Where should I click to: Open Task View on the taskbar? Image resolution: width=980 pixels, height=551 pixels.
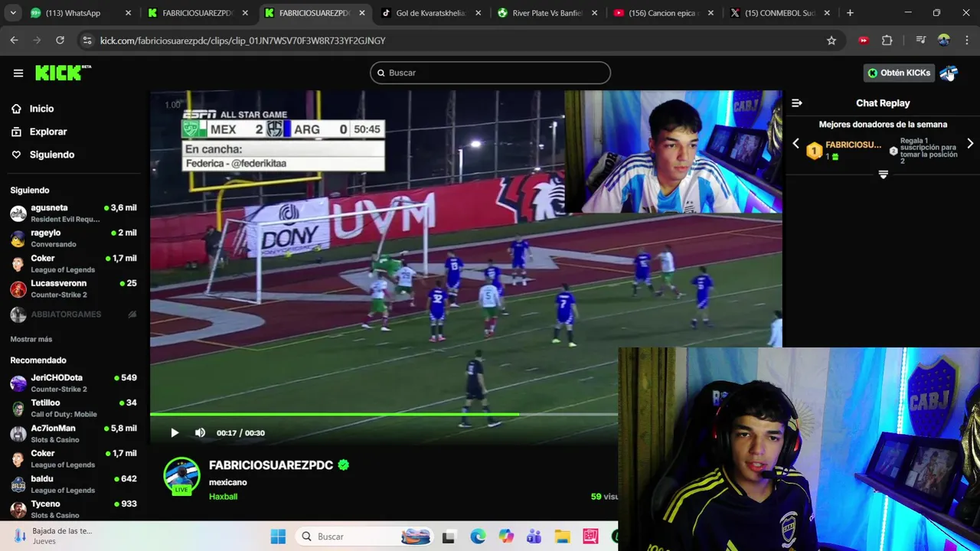(449, 536)
